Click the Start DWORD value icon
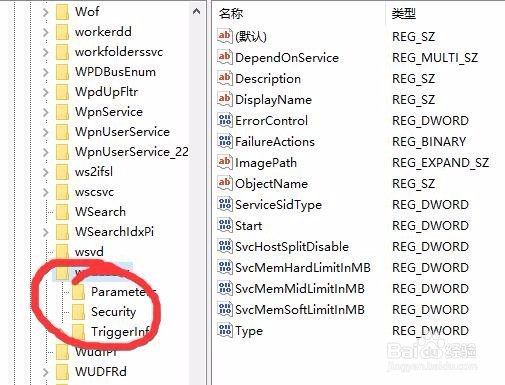This screenshot has width=505, height=385. point(224,225)
